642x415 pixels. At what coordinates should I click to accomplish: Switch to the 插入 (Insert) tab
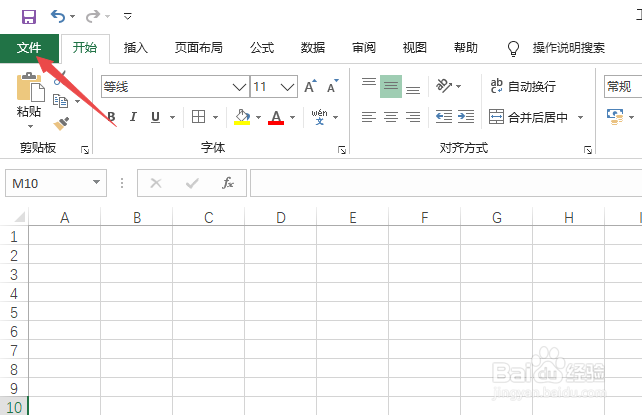pyautogui.click(x=136, y=48)
